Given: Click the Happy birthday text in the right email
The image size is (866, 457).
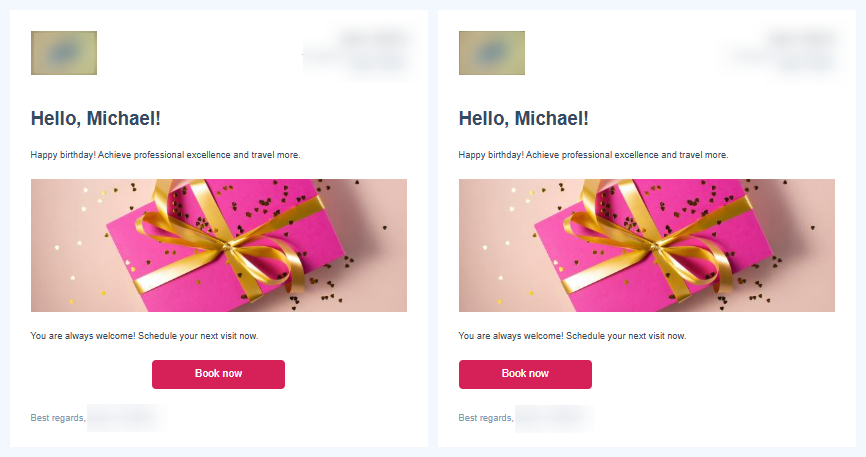Looking at the screenshot, I should (593, 155).
